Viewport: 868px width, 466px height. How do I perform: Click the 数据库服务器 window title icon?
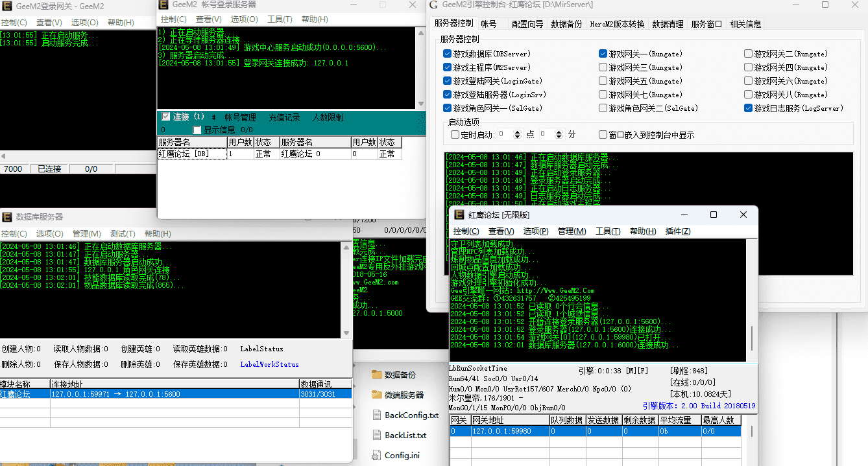pos(6,216)
